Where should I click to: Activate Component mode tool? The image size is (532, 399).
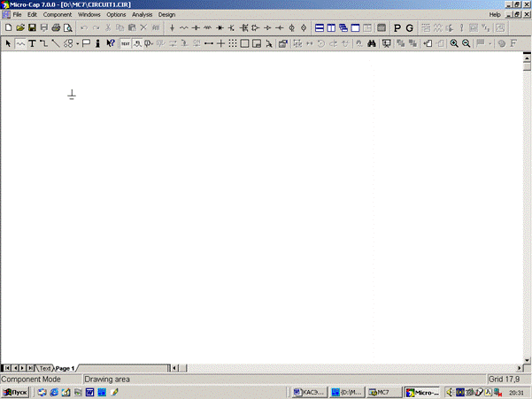20,43
